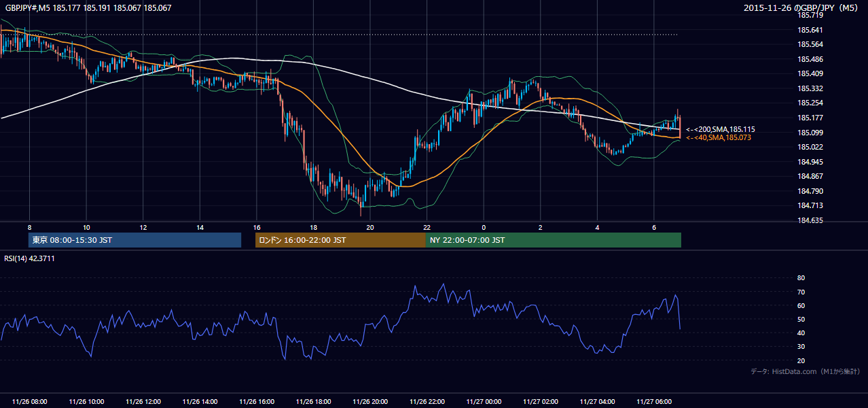Viewport: 868px width, 408px height.
Task: Click price axis label 185.486
Action: pos(810,59)
